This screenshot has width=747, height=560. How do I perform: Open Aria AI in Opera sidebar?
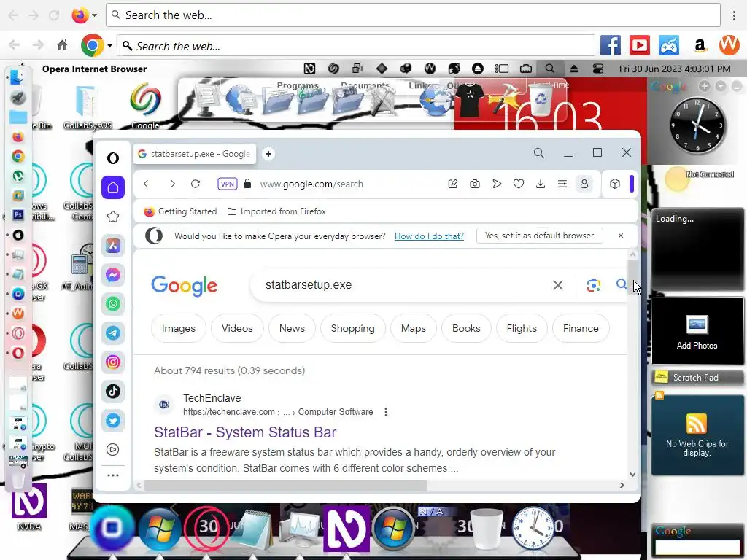pyautogui.click(x=113, y=246)
